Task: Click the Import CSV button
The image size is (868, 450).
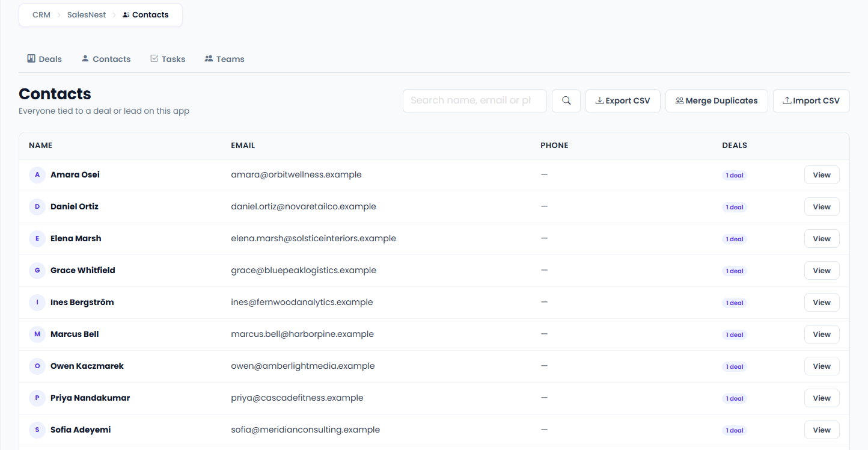Action: pyautogui.click(x=811, y=101)
